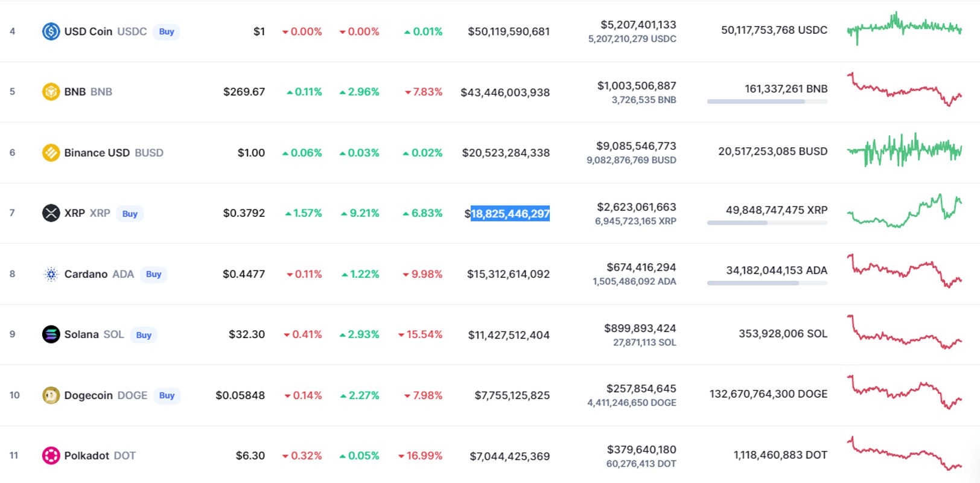
Task: Open XRP's green 7-day sparkline chart
Action: (x=904, y=211)
